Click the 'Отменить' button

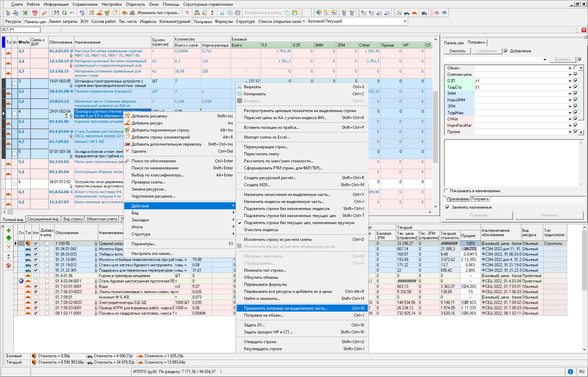[549, 215]
